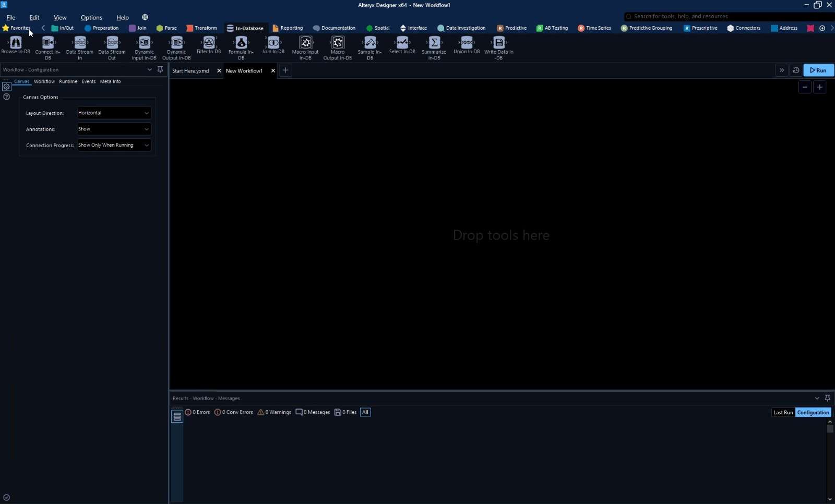Open the workflow history clock icon
Image resolution: width=835 pixels, height=504 pixels.
[796, 70]
